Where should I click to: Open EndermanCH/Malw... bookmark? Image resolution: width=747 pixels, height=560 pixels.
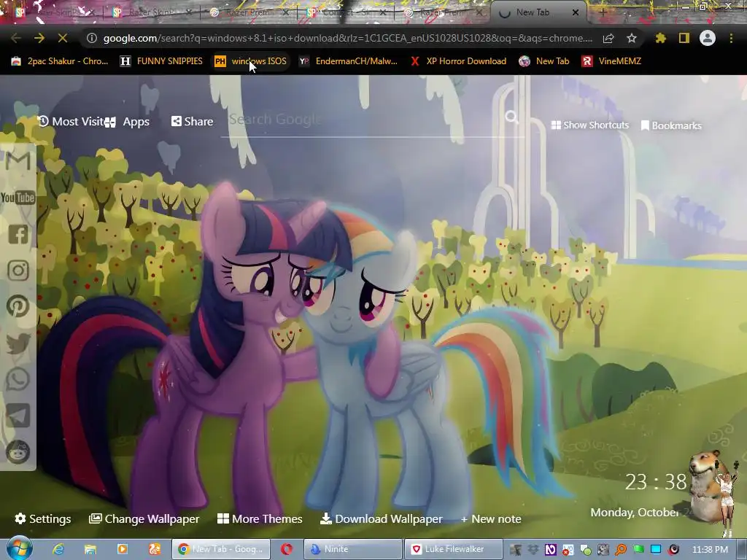coord(348,61)
